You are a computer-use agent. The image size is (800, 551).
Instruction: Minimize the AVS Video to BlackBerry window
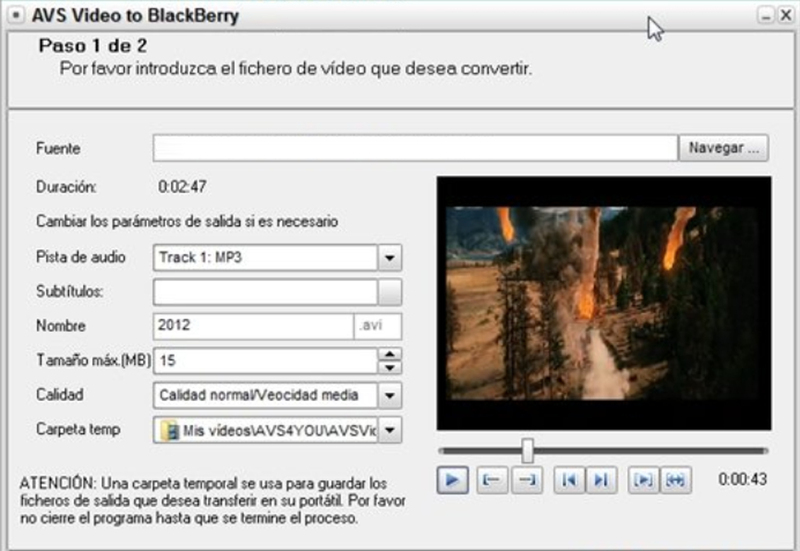pos(766,15)
